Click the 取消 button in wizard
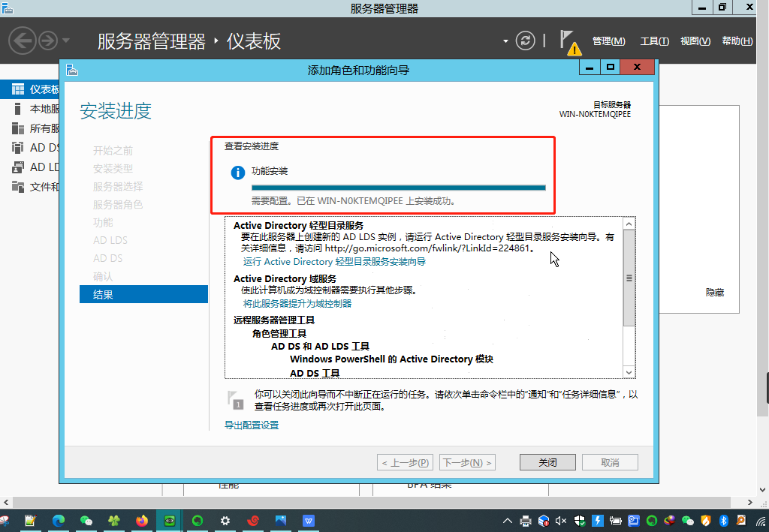The image size is (769, 532). (610, 462)
